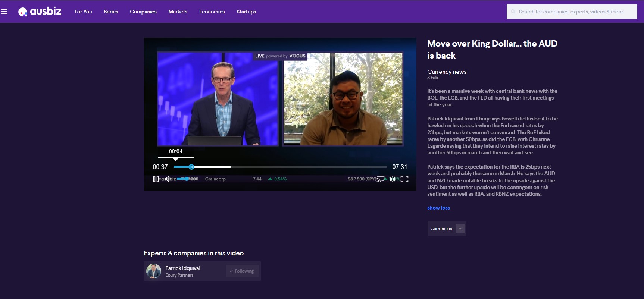Click the video frame of the guest
The image size is (644, 299).
click(x=343, y=99)
